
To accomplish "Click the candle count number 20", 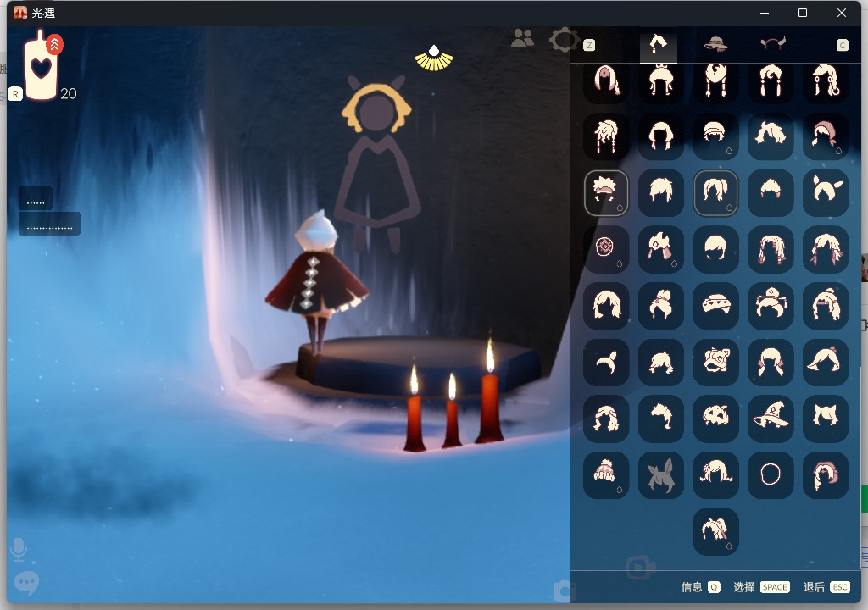I will tap(69, 93).
